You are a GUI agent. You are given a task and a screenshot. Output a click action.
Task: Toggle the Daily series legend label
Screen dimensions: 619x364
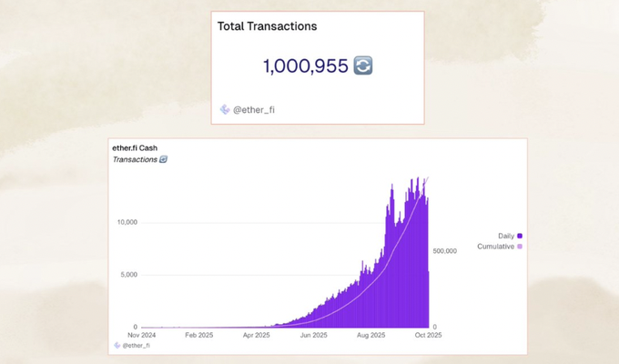(506, 236)
